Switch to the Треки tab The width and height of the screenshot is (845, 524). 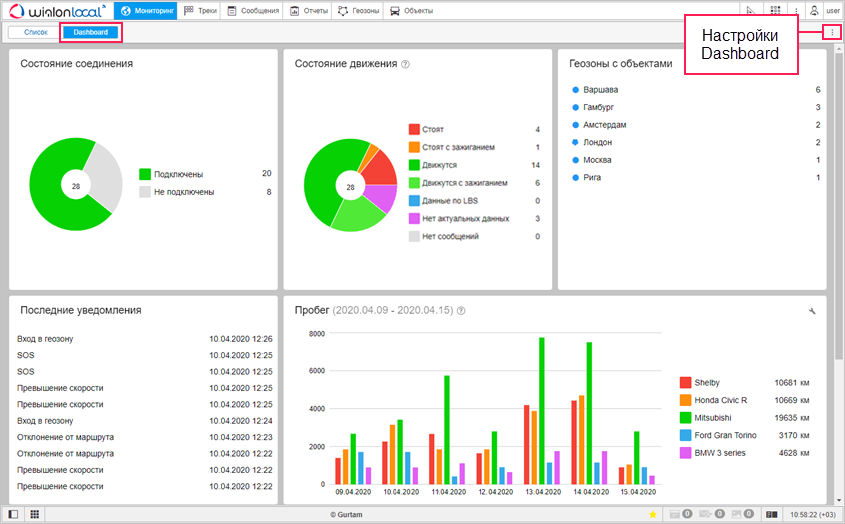tap(201, 11)
